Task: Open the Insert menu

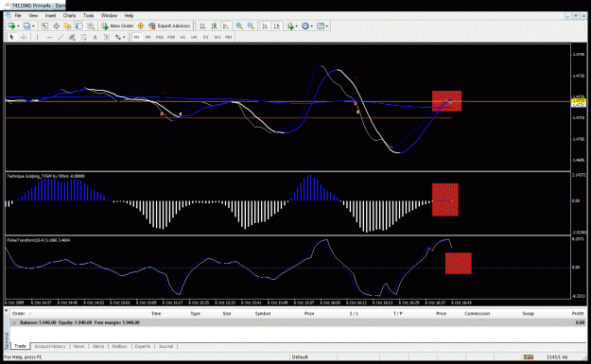Action: (x=50, y=15)
